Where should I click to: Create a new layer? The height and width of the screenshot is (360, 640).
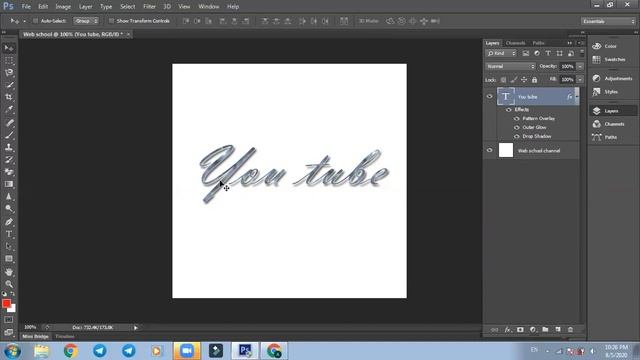click(558, 329)
